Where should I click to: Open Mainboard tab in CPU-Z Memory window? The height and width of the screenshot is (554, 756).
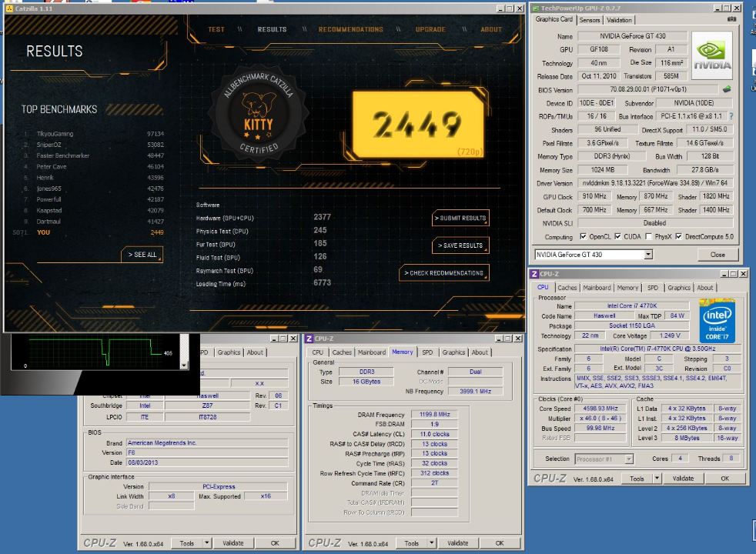point(371,352)
